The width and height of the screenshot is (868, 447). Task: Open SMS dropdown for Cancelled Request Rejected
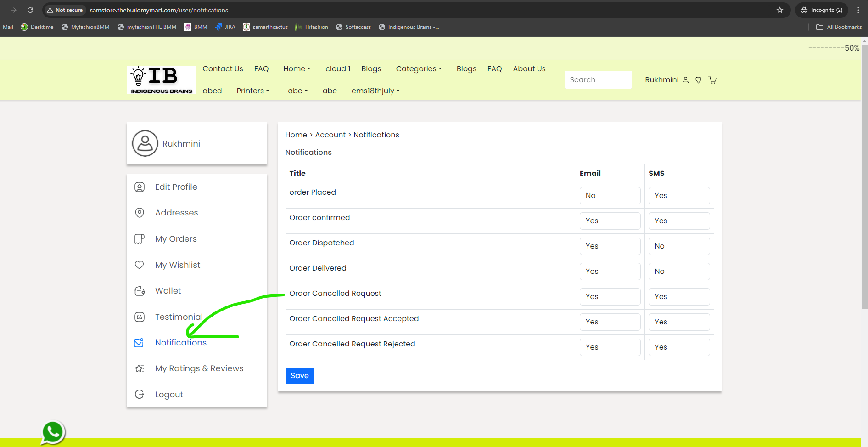tap(679, 347)
